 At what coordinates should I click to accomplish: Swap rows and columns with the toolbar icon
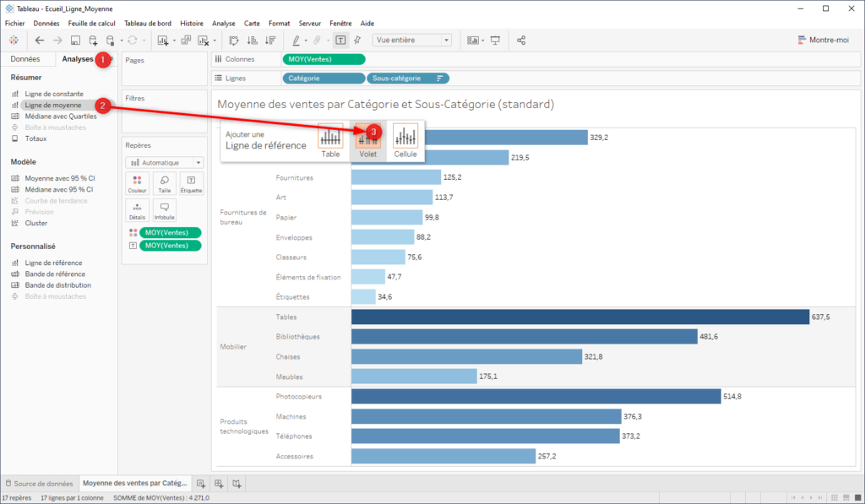(233, 41)
